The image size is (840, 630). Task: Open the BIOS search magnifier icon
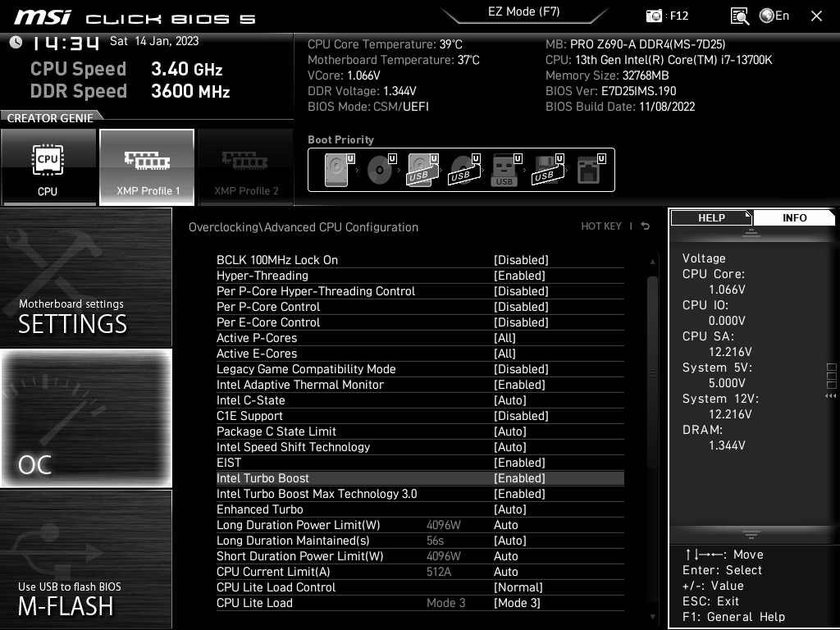pos(740,16)
